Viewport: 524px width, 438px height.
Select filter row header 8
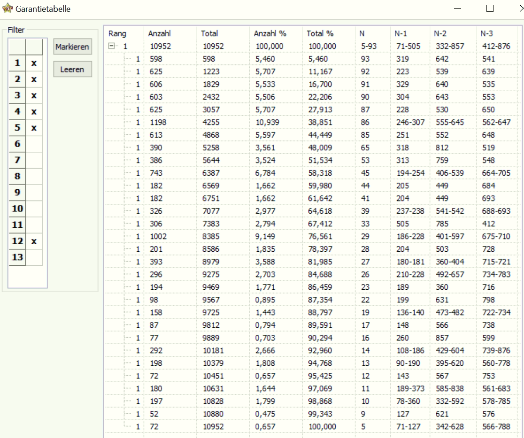[17, 176]
